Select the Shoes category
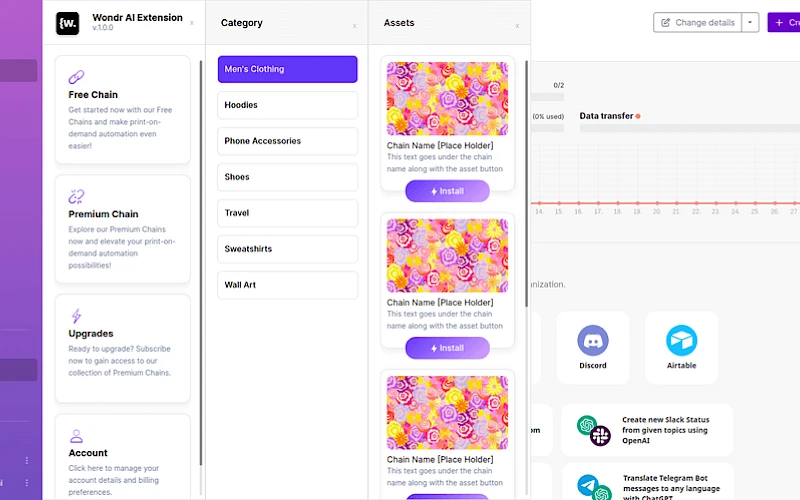 [x=287, y=177]
